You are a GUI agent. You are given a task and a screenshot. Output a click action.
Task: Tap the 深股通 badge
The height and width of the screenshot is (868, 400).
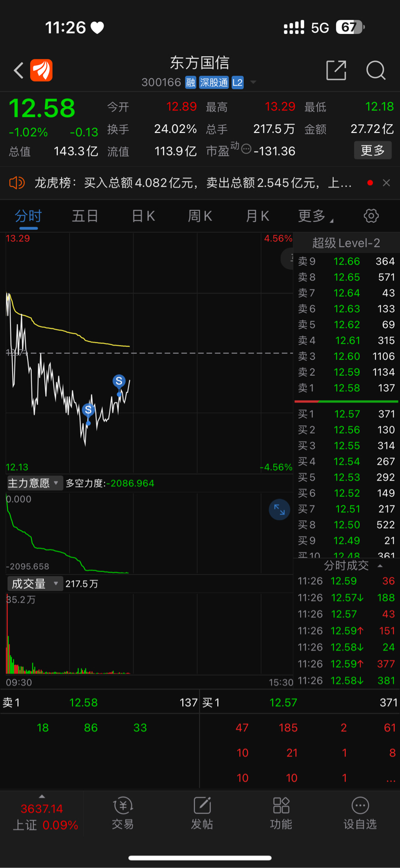[214, 82]
